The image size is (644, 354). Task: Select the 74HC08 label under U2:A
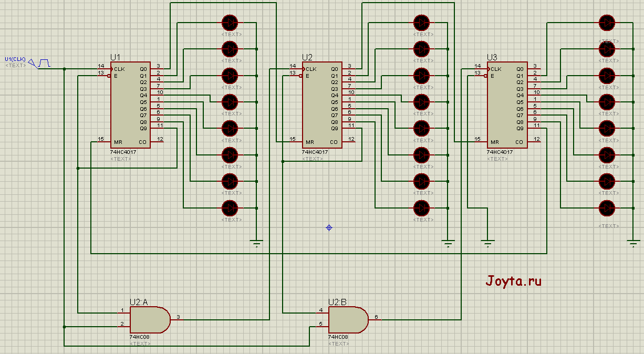click(x=140, y=337)
